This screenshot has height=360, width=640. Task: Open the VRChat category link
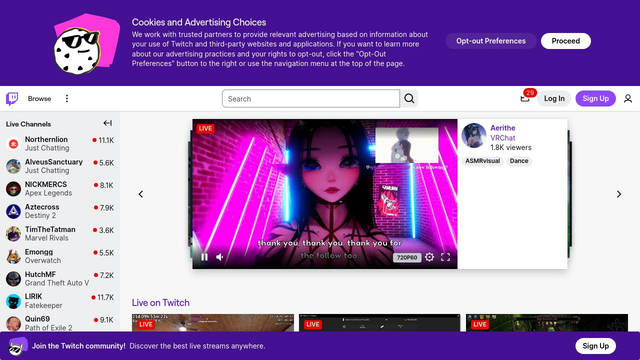[x=502, y=138]
